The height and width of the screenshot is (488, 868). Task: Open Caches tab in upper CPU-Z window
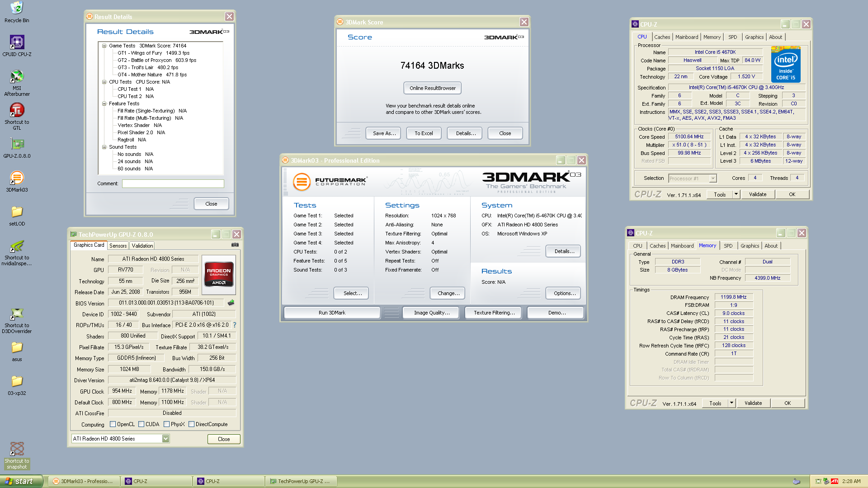coord(662,37)
